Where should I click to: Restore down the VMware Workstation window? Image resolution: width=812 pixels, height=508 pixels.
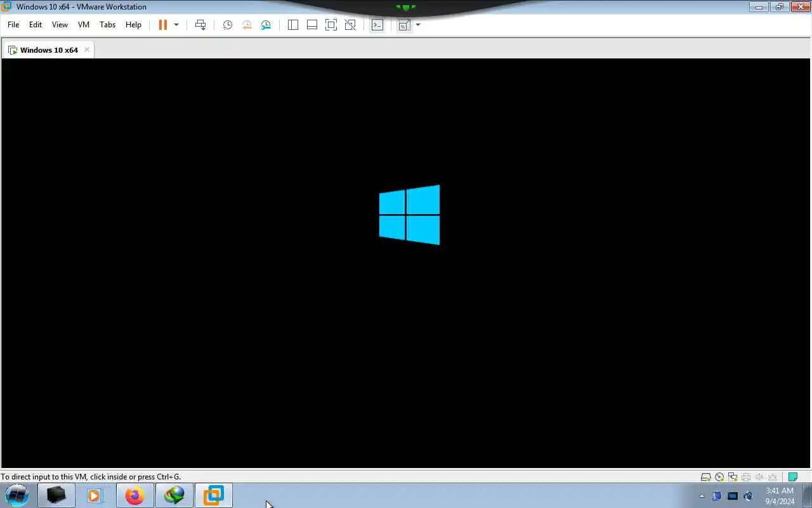pos(779,7)
